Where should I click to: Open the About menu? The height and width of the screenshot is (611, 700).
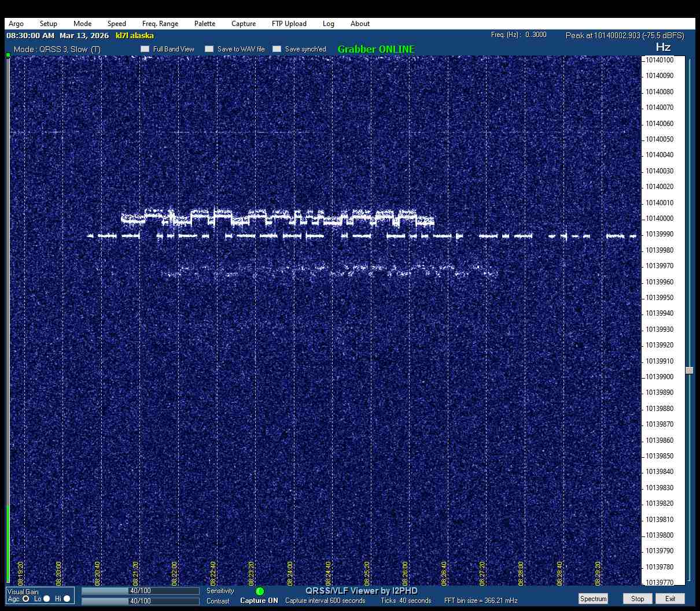coord(360,24)
